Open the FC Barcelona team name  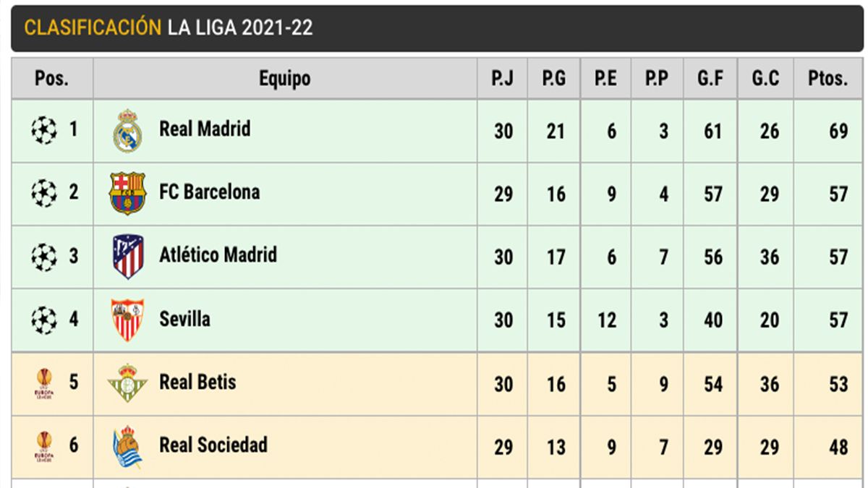tap(209, 192)
